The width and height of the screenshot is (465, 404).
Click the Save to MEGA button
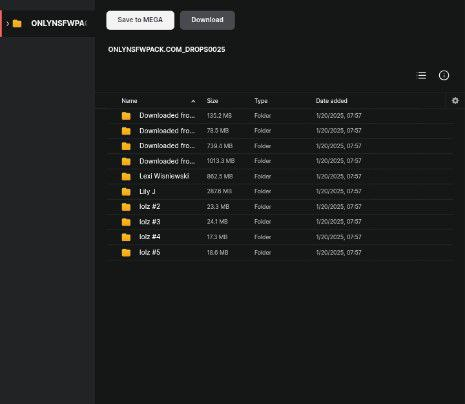tap(140, 20)
